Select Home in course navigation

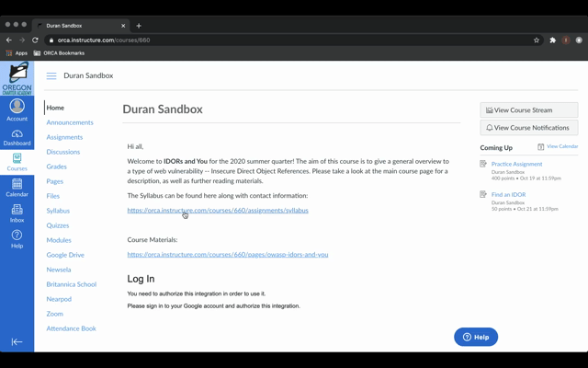tap(55, 108)
